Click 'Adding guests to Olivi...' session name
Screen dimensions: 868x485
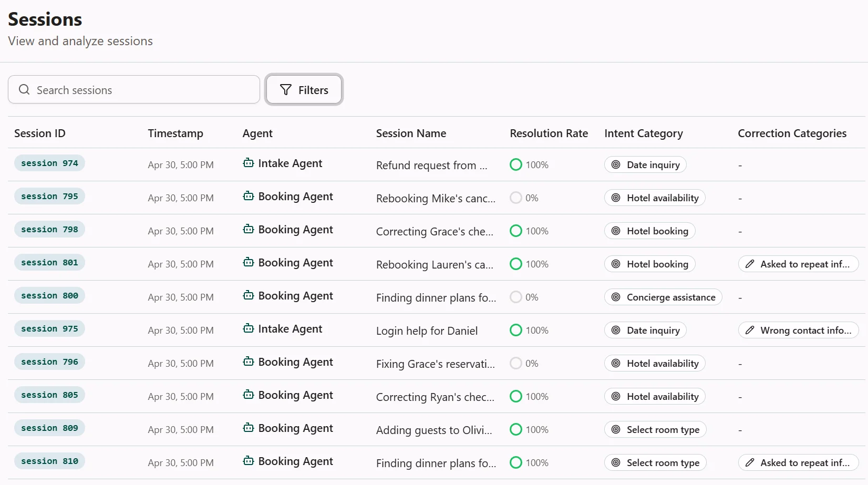[434, 430]
